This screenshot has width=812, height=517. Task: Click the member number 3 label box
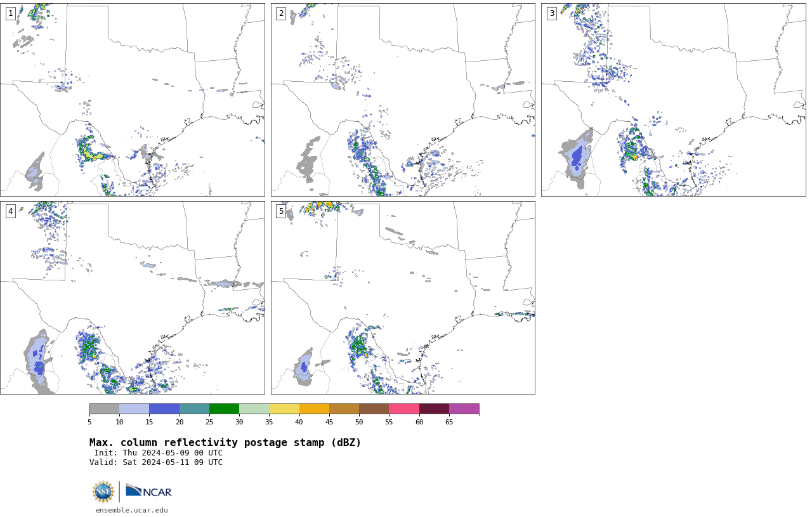pyautogui.click(x=552, y=13)
